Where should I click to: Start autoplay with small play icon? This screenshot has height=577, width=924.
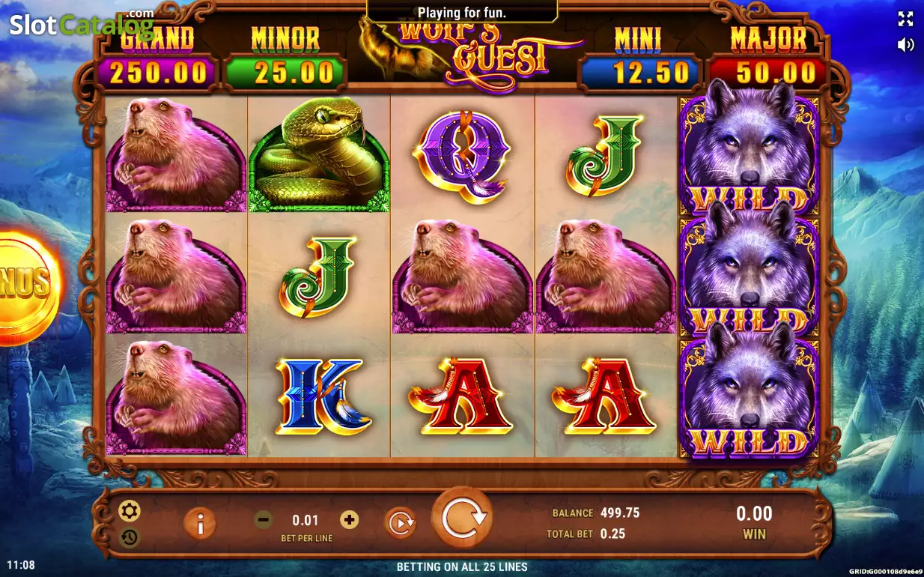(401, 523)
